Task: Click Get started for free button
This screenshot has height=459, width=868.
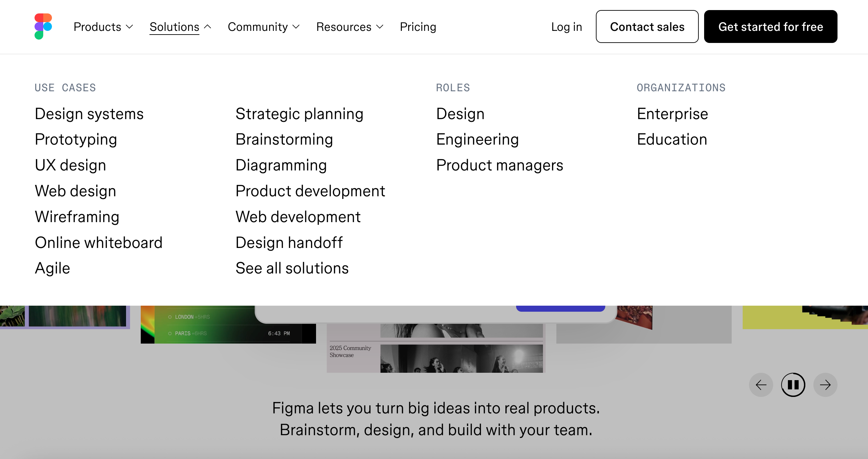Action: [770, 27]
